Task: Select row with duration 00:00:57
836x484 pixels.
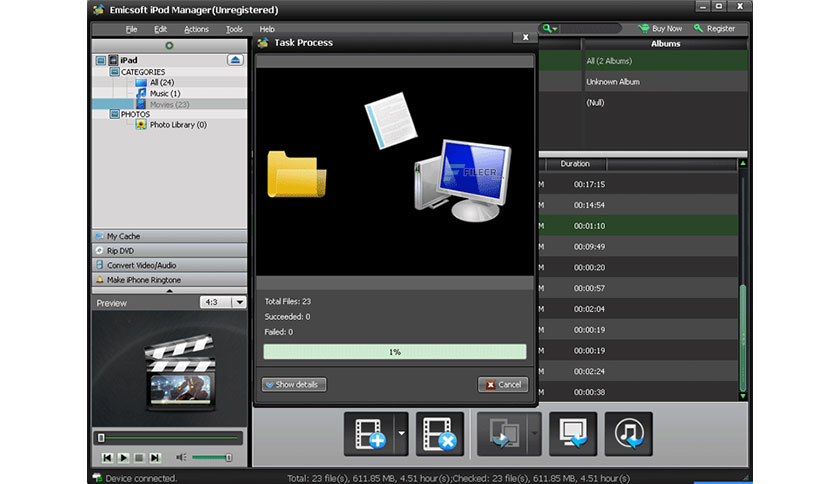Action: (x=638, y=288)
